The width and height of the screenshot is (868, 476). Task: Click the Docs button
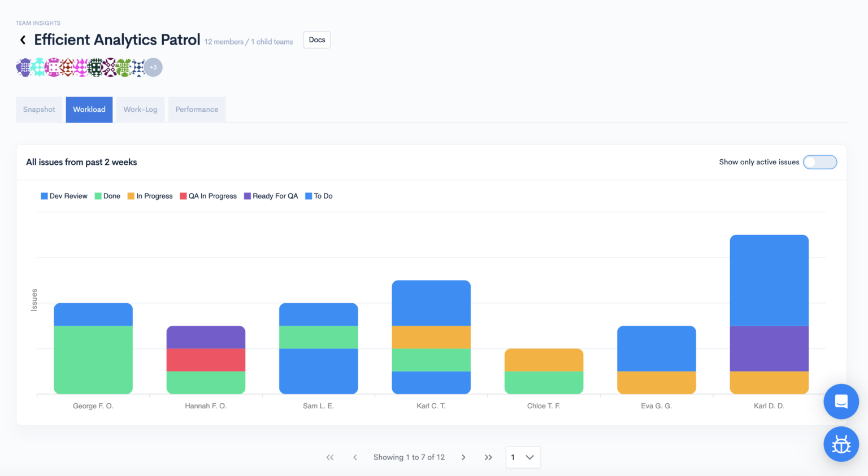[x=317, y=40]
